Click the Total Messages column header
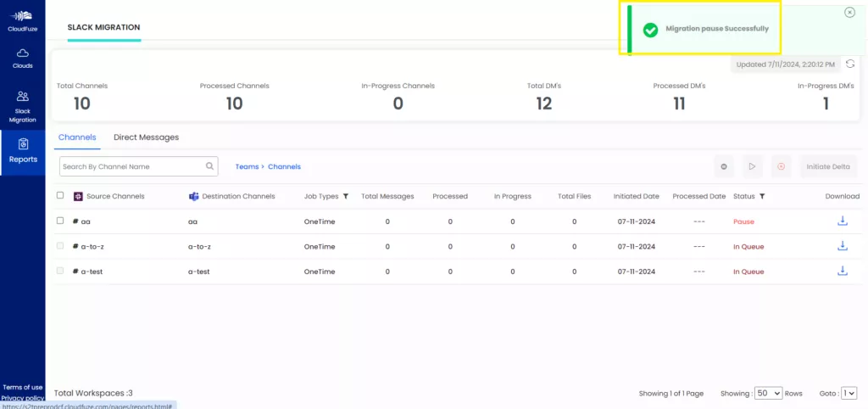868x409 pixels. [x=387, y=196]
